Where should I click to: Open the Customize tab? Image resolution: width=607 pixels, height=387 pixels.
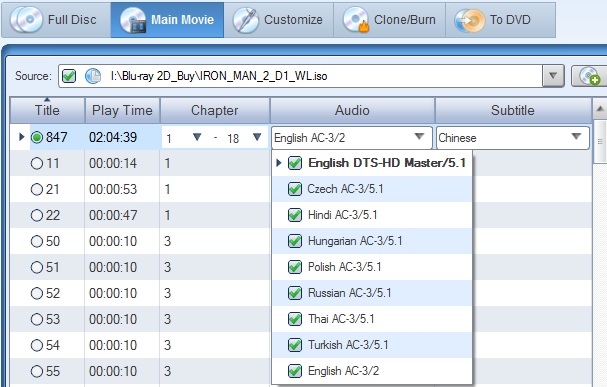279,20
